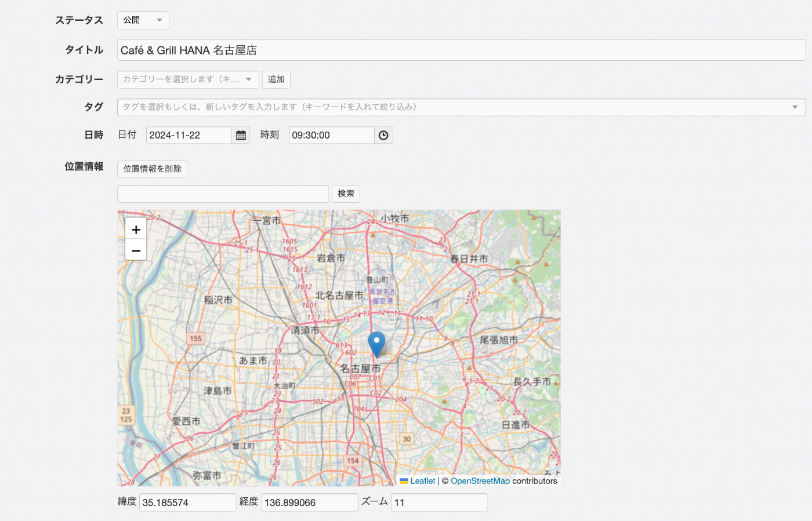The width and height of the screenshot is (812, 521).
Task: Click the 追加 category button
Action: [x=276, y=79]
